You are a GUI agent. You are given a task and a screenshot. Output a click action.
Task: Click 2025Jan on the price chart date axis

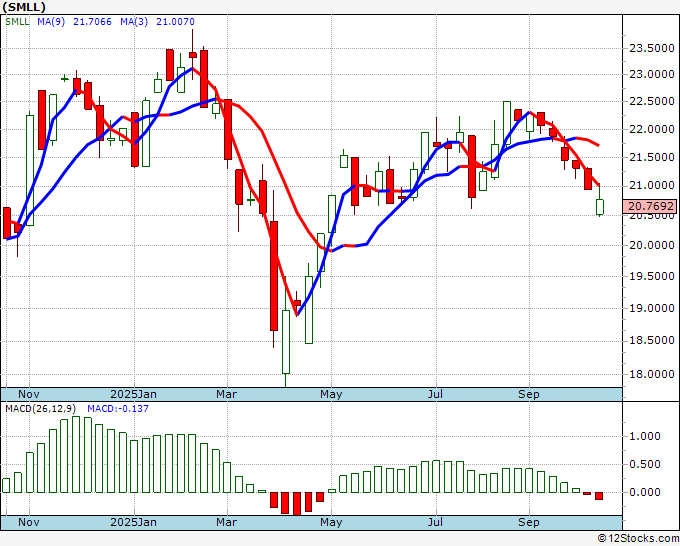(134, 394)
